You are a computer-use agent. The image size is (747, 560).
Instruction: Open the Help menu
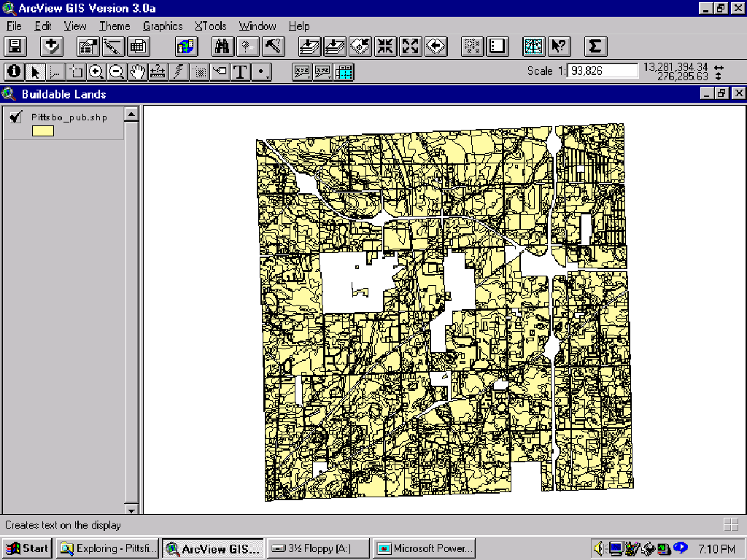point(299,26)
